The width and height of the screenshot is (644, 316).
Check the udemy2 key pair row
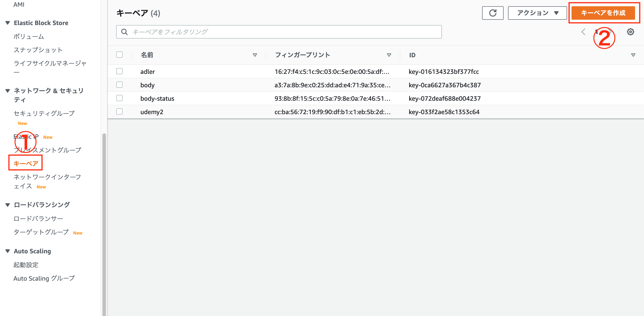click(119, 112)
